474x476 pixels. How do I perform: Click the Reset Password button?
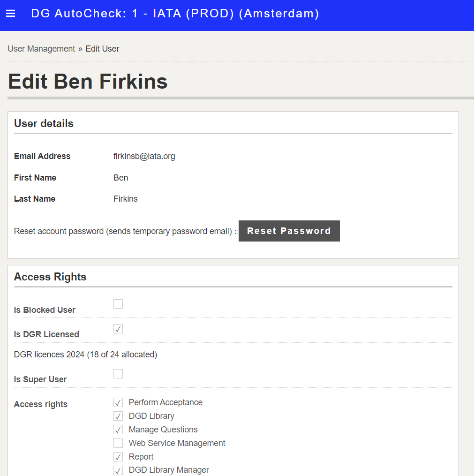click(289, 231)
